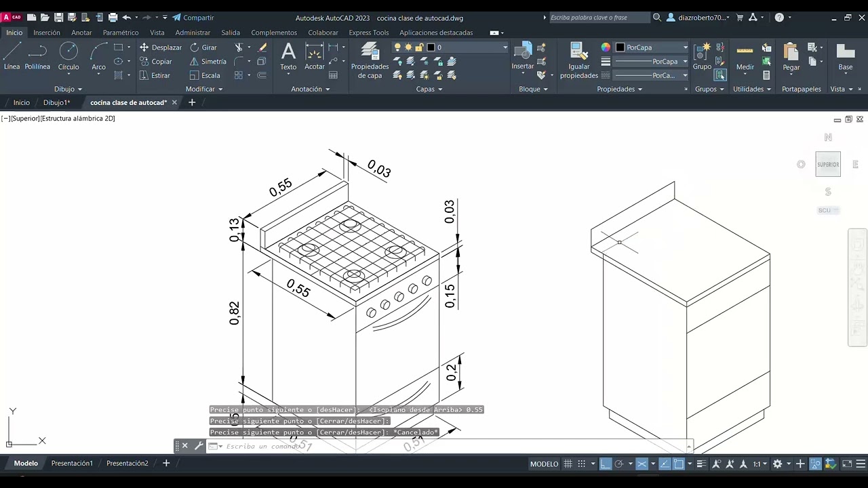Expand the Dibujo panel dropdown
Image resolution: width=868 pixels, height=488 pixels.
[68, 89]
